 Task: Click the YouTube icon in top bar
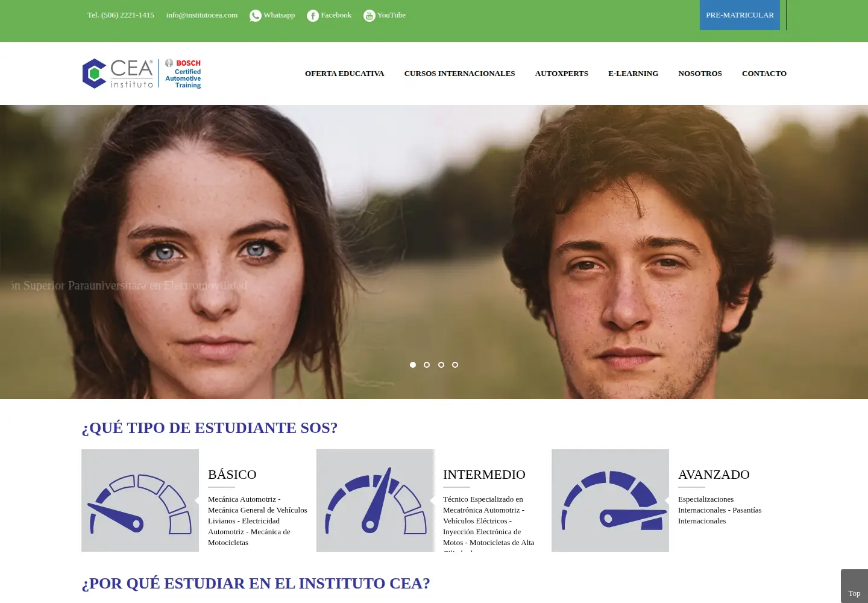point(370,16)
